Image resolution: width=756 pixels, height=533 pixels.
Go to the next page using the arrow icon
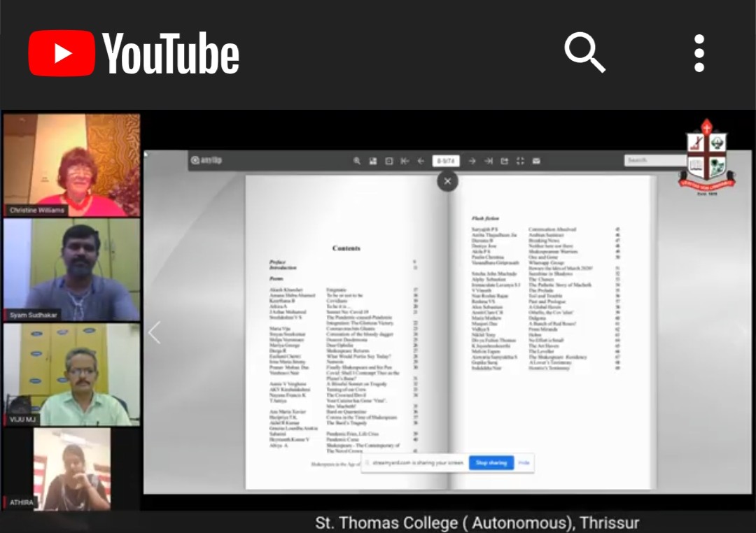(471, 161)
